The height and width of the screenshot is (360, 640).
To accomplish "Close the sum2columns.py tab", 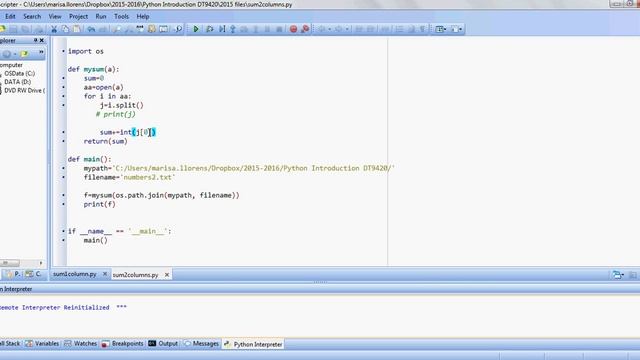I will point(167,275).
